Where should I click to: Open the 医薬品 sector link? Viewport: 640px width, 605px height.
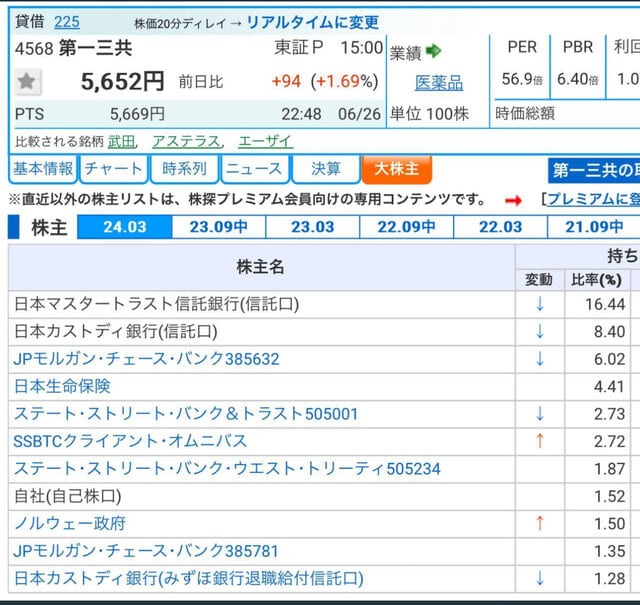coord(439,83)
